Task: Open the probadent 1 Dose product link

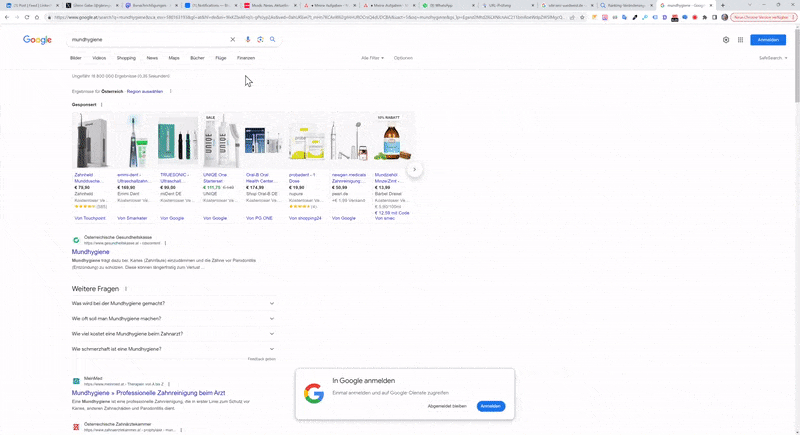Action: [x=302, y=178]
